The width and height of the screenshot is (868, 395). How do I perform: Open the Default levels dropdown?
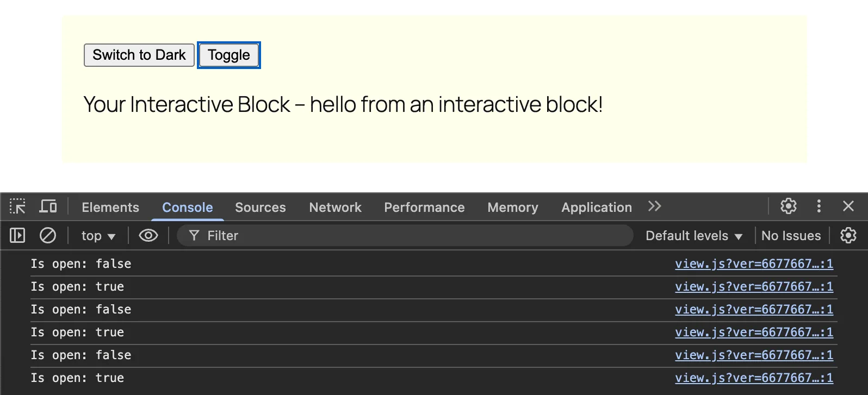pos(693,236)
